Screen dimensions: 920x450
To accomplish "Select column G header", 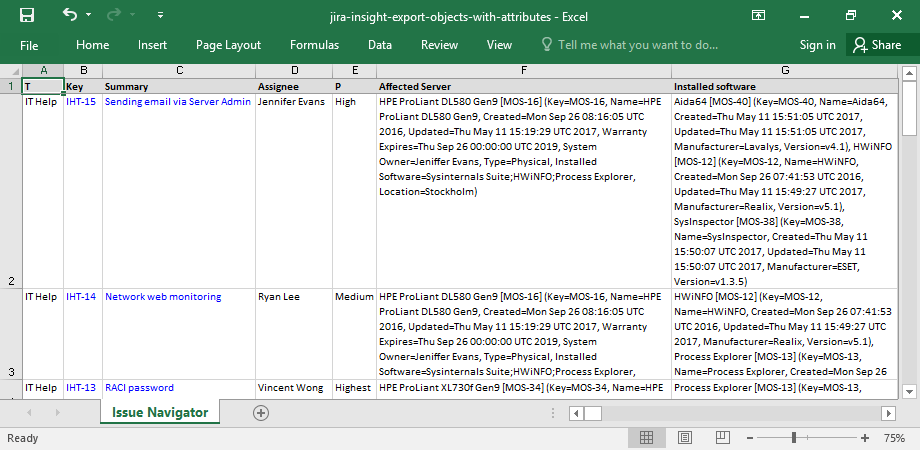I will [785, 71].
